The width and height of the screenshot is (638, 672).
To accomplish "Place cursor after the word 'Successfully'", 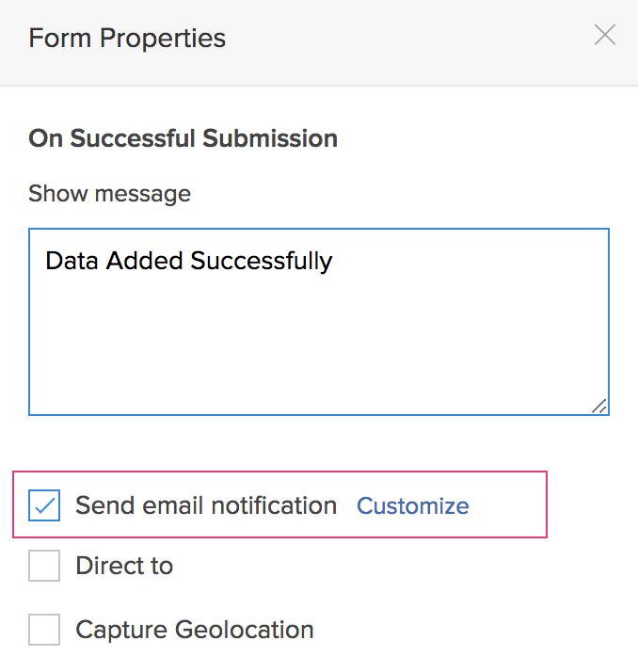I will coord(334,261).
